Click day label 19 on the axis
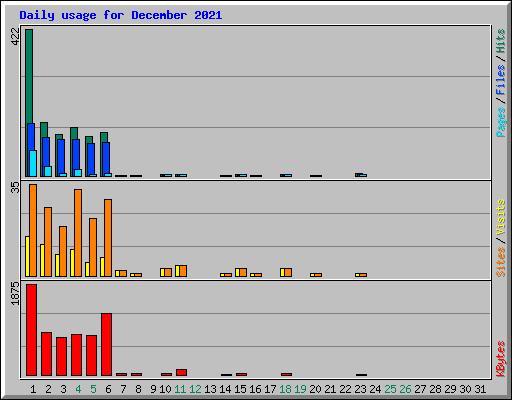 [x=300, y=389]
